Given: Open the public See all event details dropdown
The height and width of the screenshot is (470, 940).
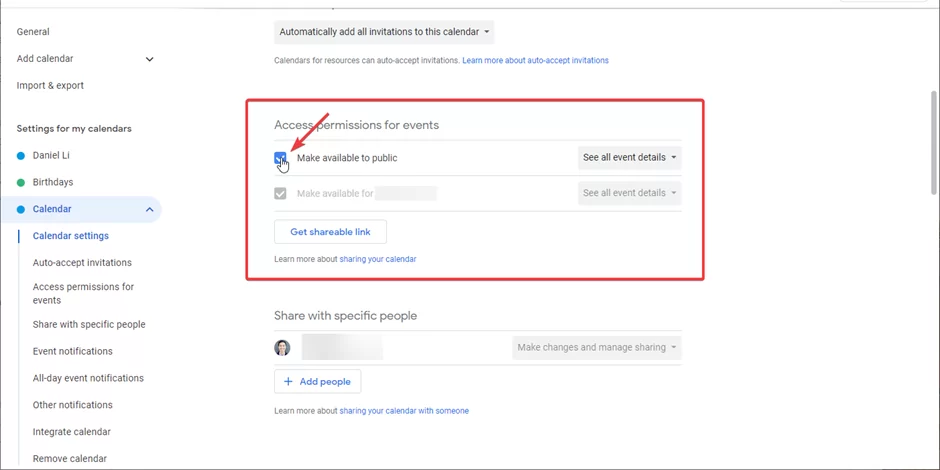Looking at the screenshot, I should coord(629,158).
